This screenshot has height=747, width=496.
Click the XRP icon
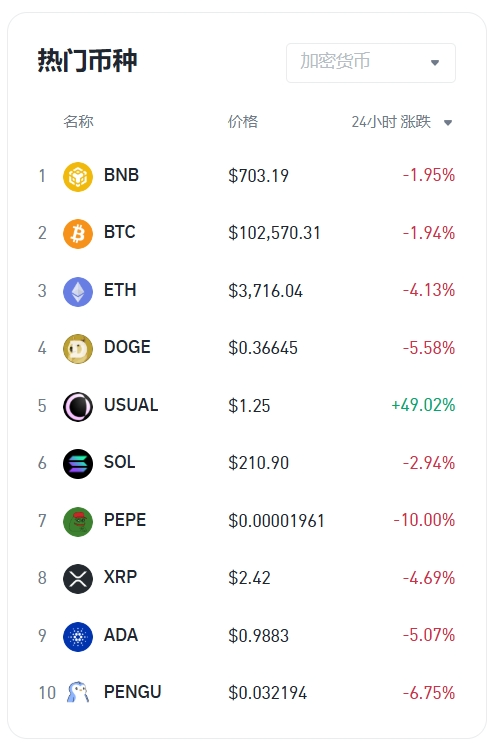[x=78, y=578]
